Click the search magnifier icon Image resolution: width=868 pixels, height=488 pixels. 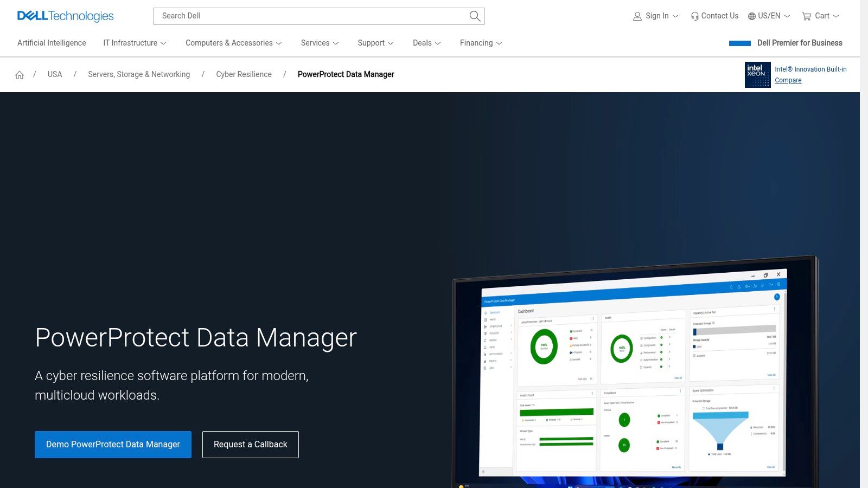coord(475,16)
